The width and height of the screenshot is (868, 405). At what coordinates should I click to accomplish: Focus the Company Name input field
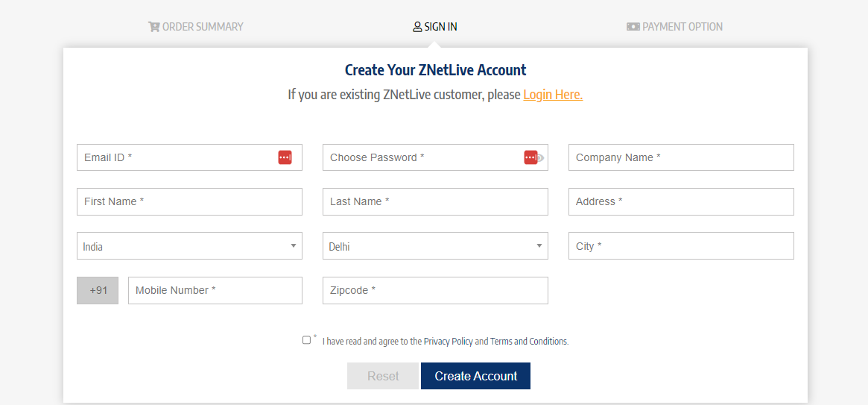[681, 157]
